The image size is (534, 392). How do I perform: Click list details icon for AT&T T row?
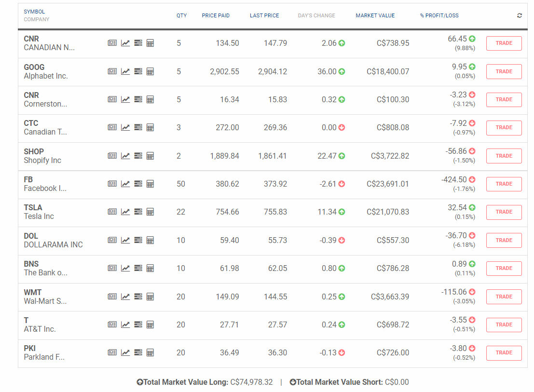pos(138,324)
